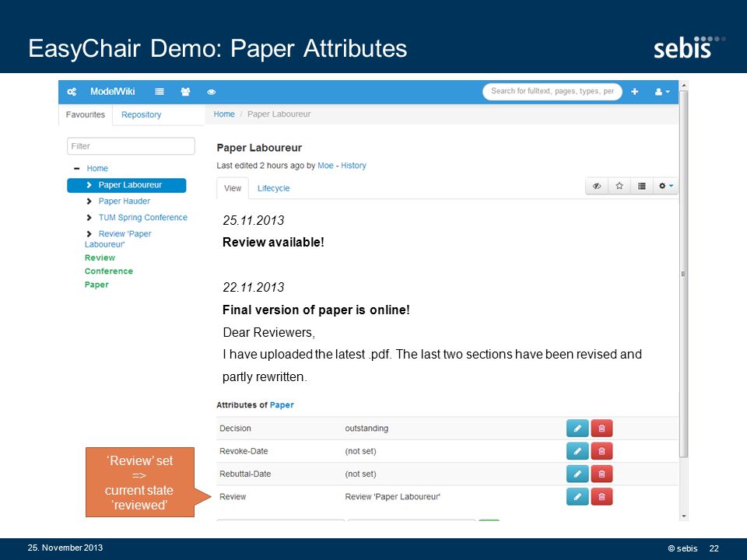This screenshot has height=560, width=747.
Task: Click Home in the breadcrumb
Action: point(224,114)
